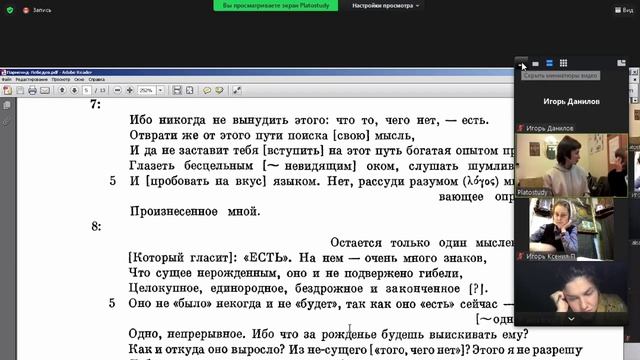Click the green screen-sharing banner for Platostudy
This screenshot has height=360, width=640.
[276, 5]
